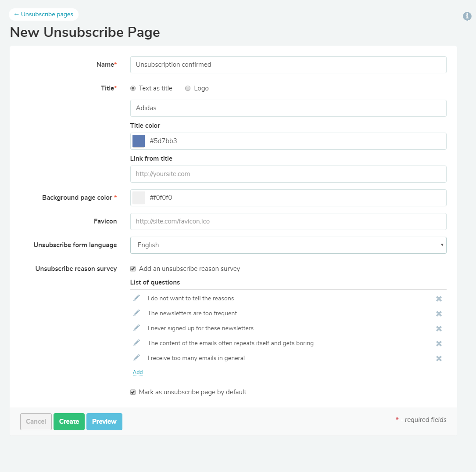Remove the "The newsletters are too frequent" question
The image size is (476, 472).
coord(439,313)
